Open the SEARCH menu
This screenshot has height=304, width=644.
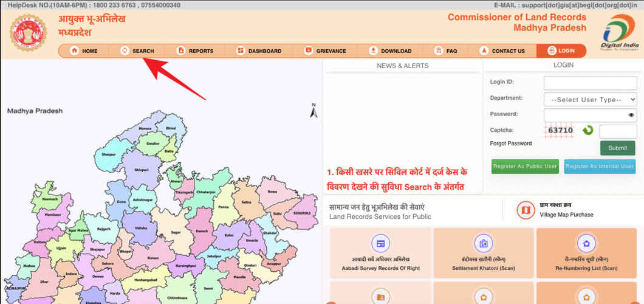(x=137, y=51)
